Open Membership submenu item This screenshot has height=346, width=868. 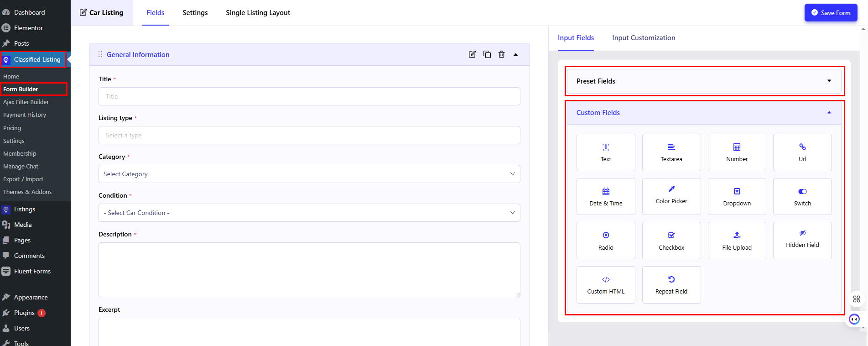20,153
